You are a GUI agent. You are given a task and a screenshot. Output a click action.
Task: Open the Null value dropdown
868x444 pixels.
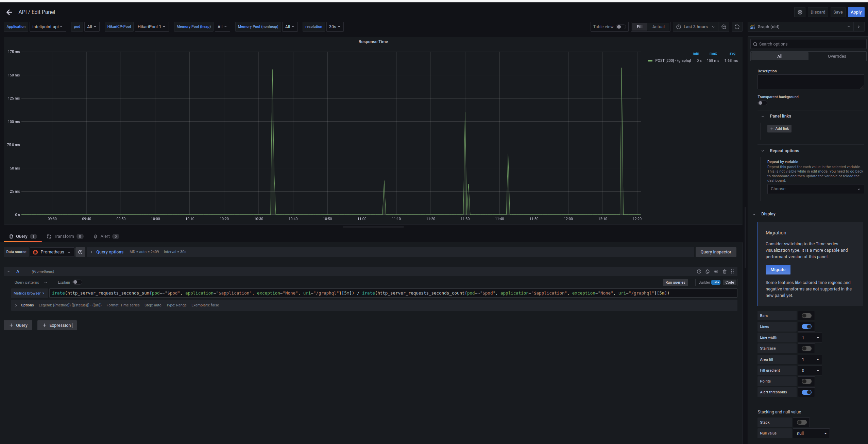[811, 433]
